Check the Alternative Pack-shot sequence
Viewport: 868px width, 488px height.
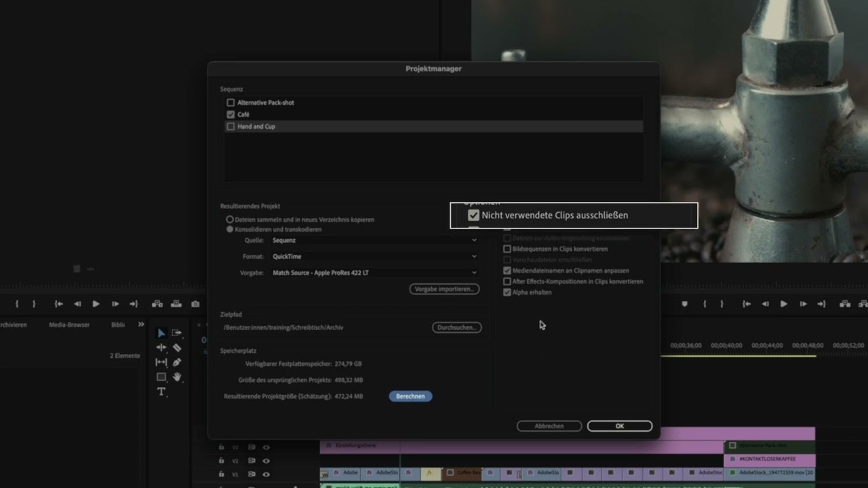point(231,103)
